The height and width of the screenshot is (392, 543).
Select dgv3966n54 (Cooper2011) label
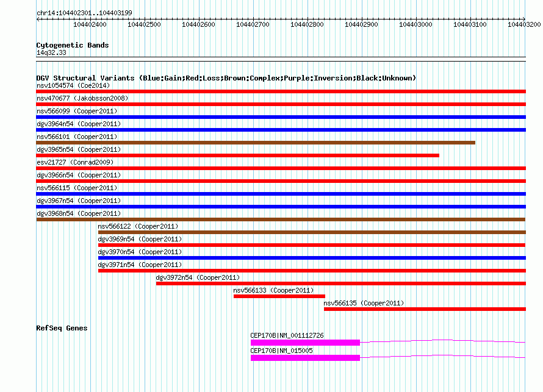(x=79, y=175)
